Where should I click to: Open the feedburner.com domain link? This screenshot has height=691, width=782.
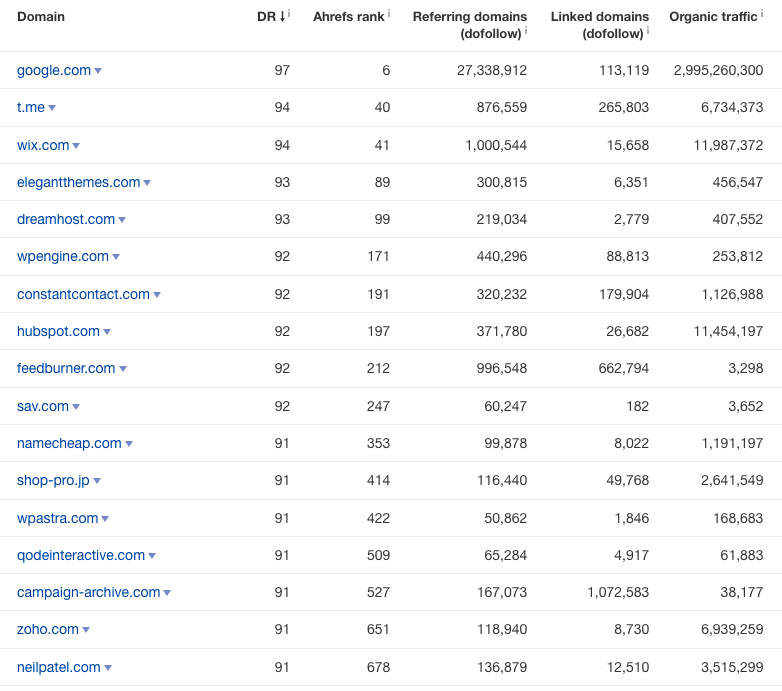point(66,368)
